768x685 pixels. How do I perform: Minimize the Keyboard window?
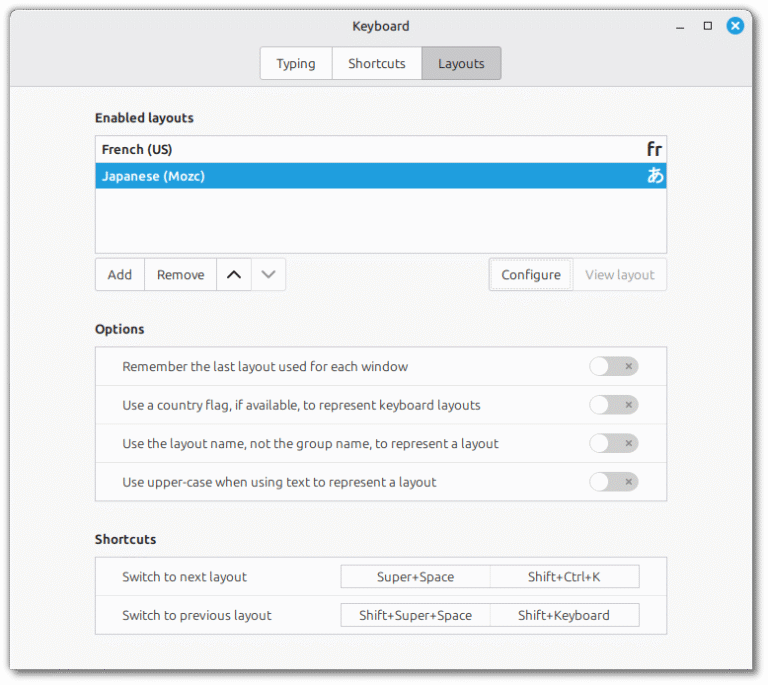click(679, 26)
